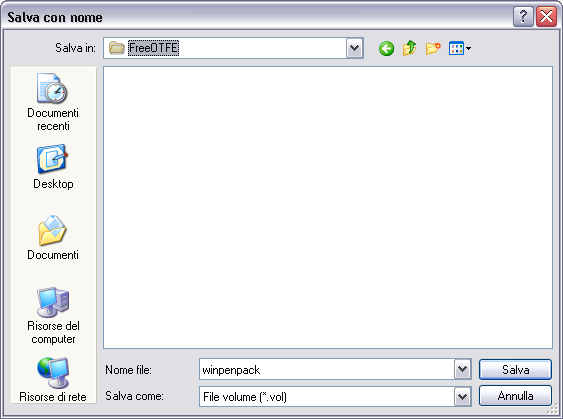The width and height of the screenshot is (563, 419).
Task: Open Documenti recenti in the places bar
Action: [53, 102]
